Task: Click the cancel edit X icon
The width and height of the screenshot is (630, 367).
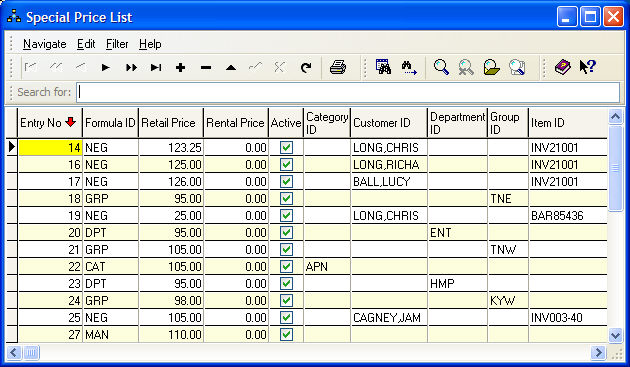Action: (x=280, y=67)
